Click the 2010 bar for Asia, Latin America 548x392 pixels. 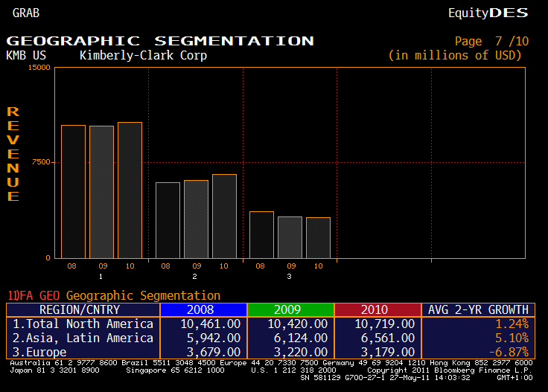224,216
